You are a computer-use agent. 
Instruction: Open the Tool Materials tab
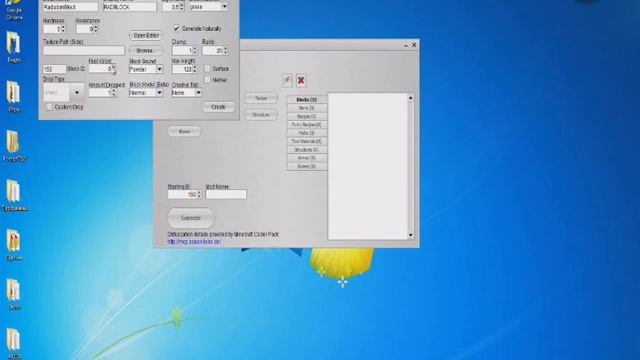coord(307,141)
